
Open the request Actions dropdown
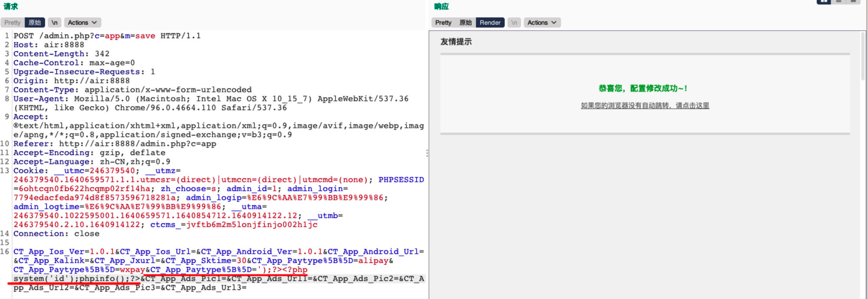82,23
